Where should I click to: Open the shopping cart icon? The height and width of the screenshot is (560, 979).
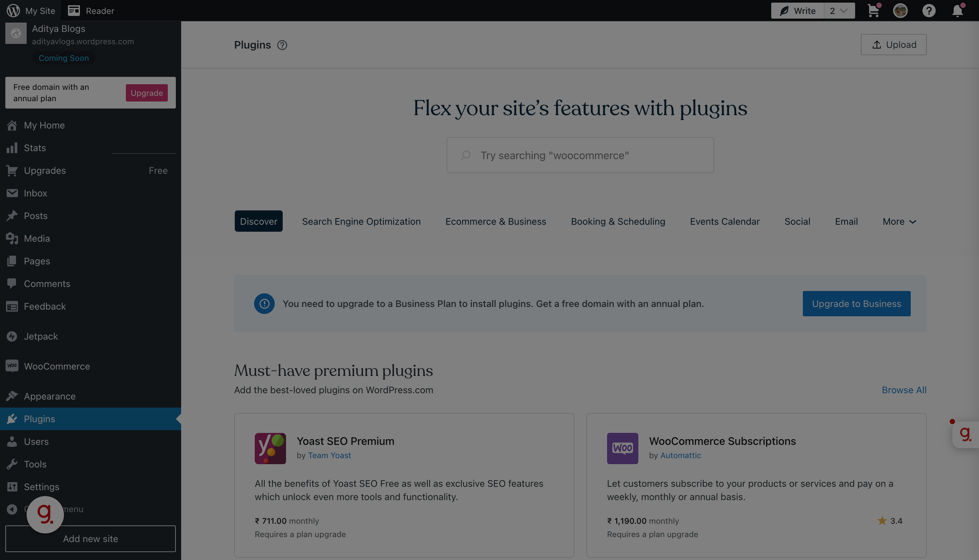tap(874, 11)
